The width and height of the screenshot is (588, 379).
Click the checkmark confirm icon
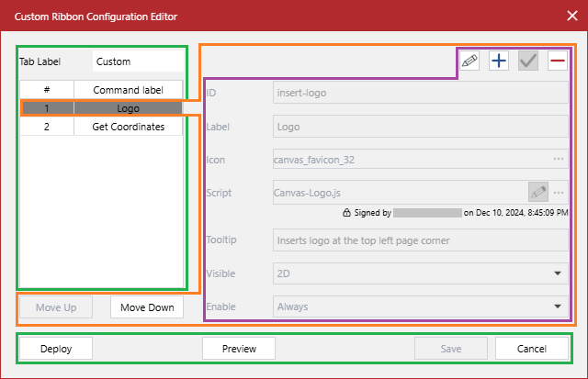(x=527, y=61)
